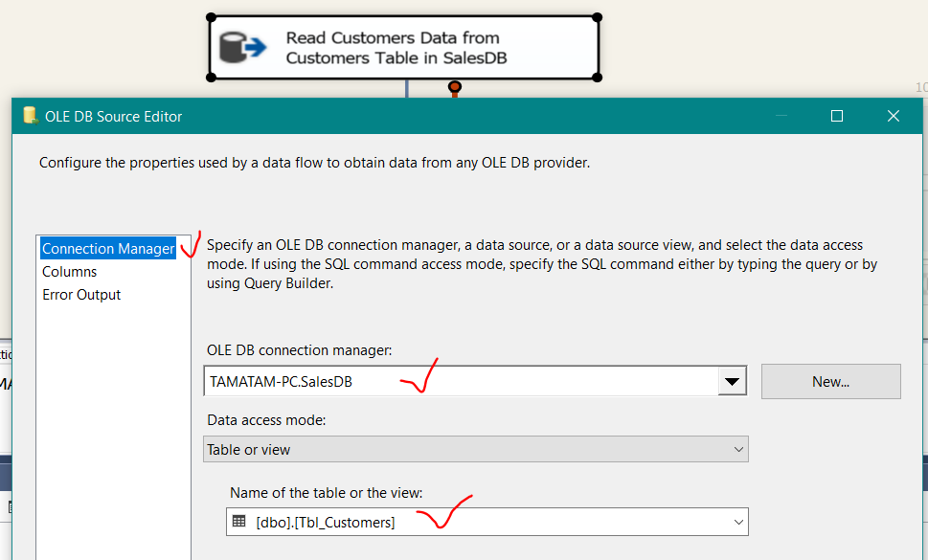Click the data path line below the source task
The image size is (928, 560).
tap(407, 89)
